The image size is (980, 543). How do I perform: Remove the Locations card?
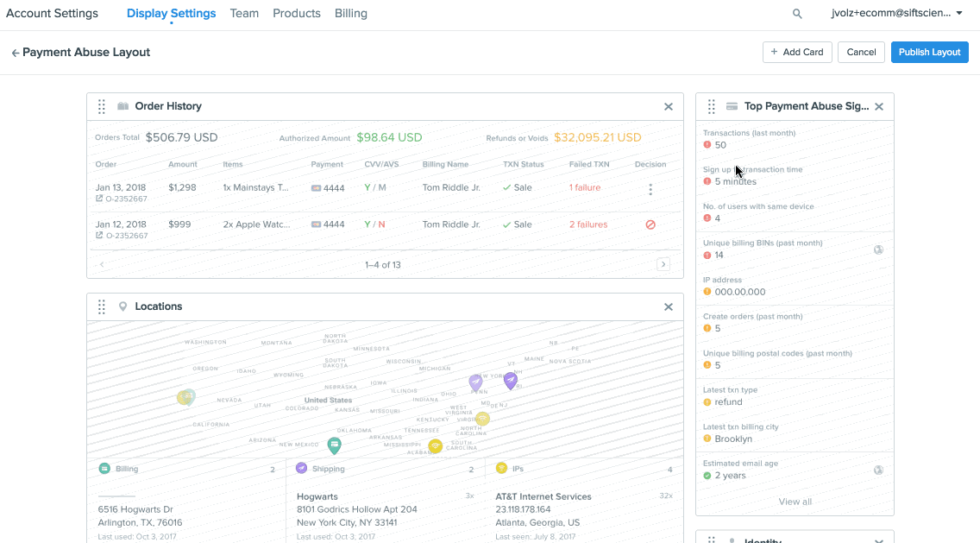(668, 306)
